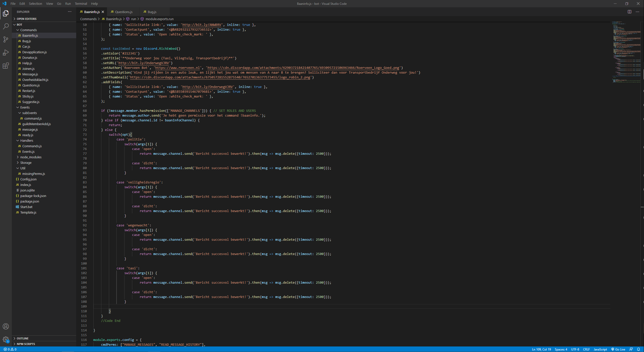The width and height of the screenshot is (644, 352).
Task: Expand the OUTLINE section
Action: click(x=22, y=338)
